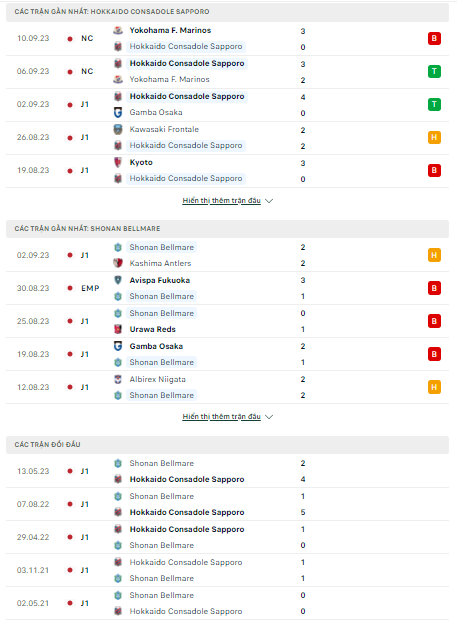Click the Kashima Antlers crest icon
The width and height of the screenshot is (457, 626).
click(118, 263)
